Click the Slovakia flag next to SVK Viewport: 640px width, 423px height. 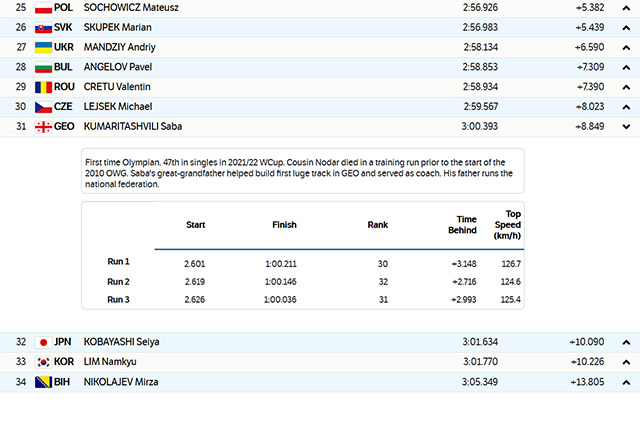pos(43,27)
